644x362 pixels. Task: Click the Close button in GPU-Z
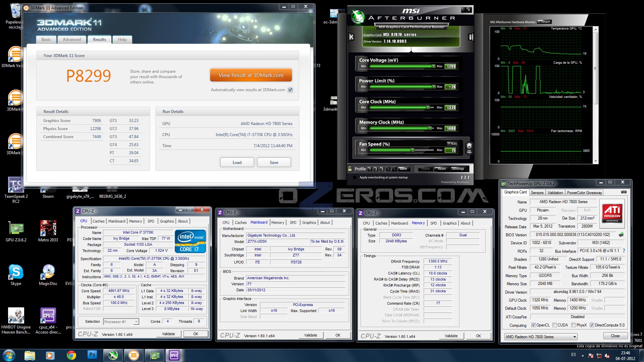click(615, 336)
